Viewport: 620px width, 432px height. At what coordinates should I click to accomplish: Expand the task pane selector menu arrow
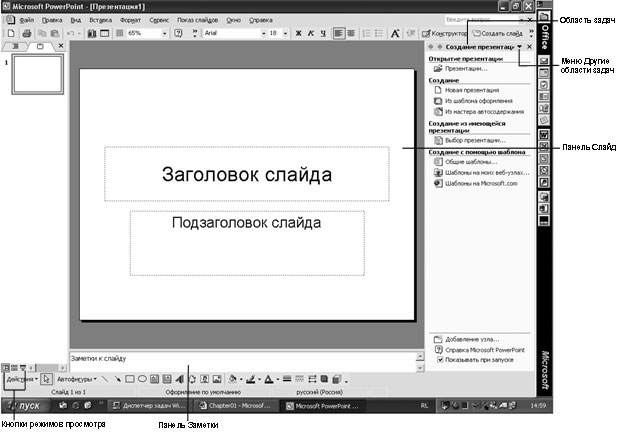tap(518, 47)
